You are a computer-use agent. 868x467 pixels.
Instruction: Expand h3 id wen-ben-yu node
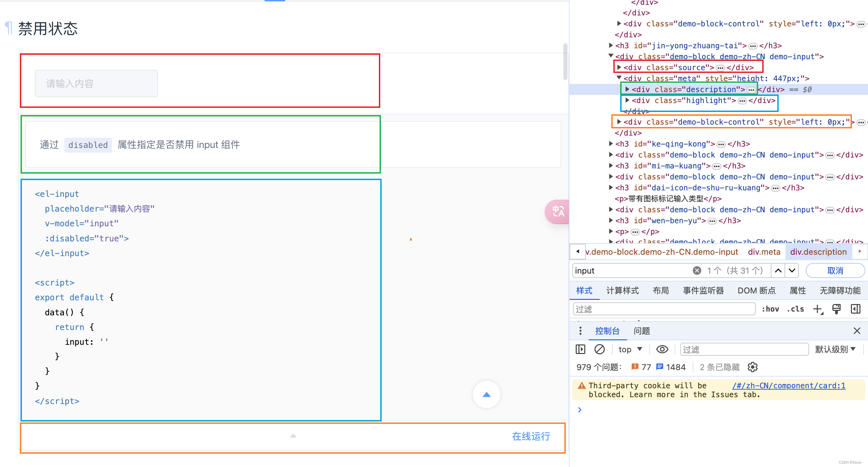pyautogui.click(x=611, y=220)
